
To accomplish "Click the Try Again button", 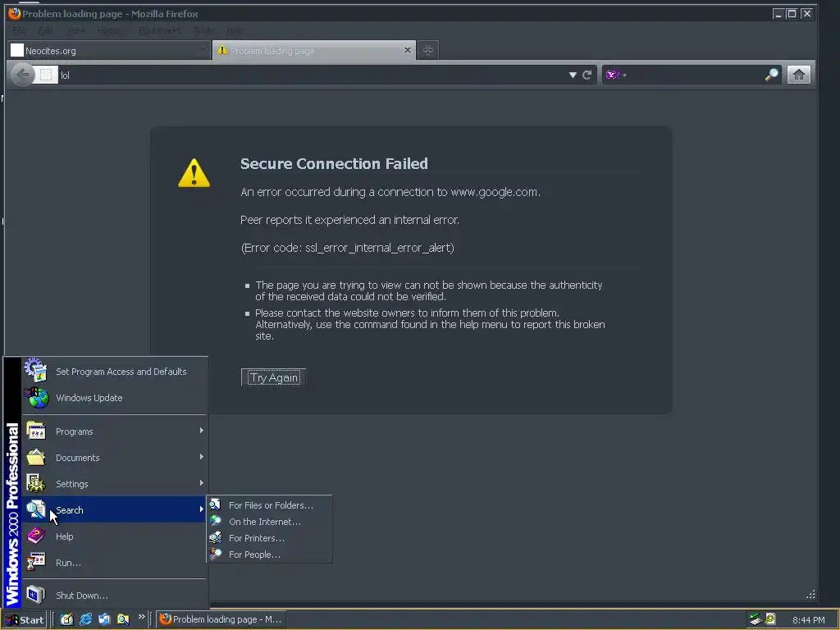I will point(274,377).
